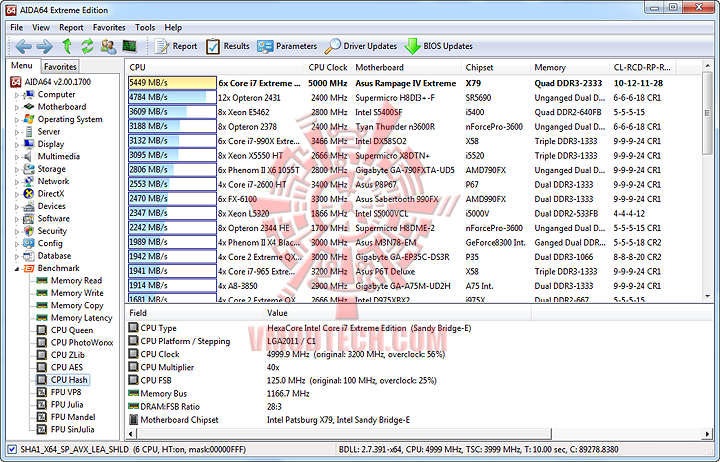Click the Field column header in details

[x=194, y=313]
